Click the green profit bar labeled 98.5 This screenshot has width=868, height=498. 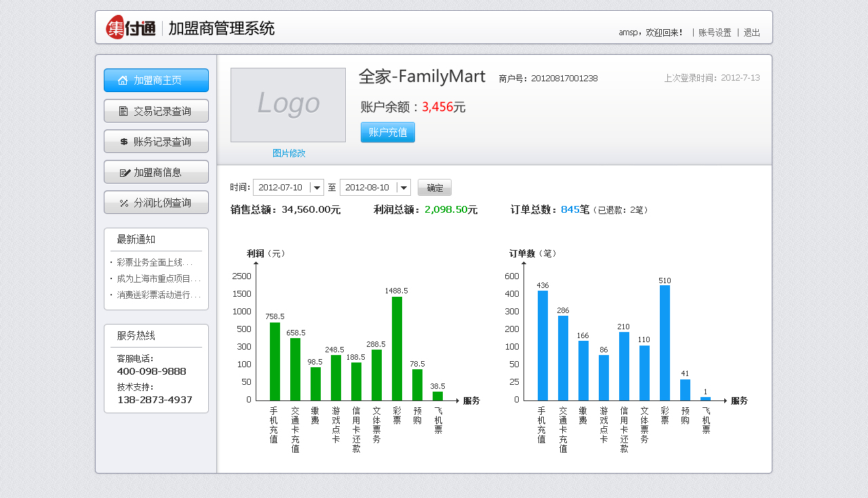coord(315,383)
